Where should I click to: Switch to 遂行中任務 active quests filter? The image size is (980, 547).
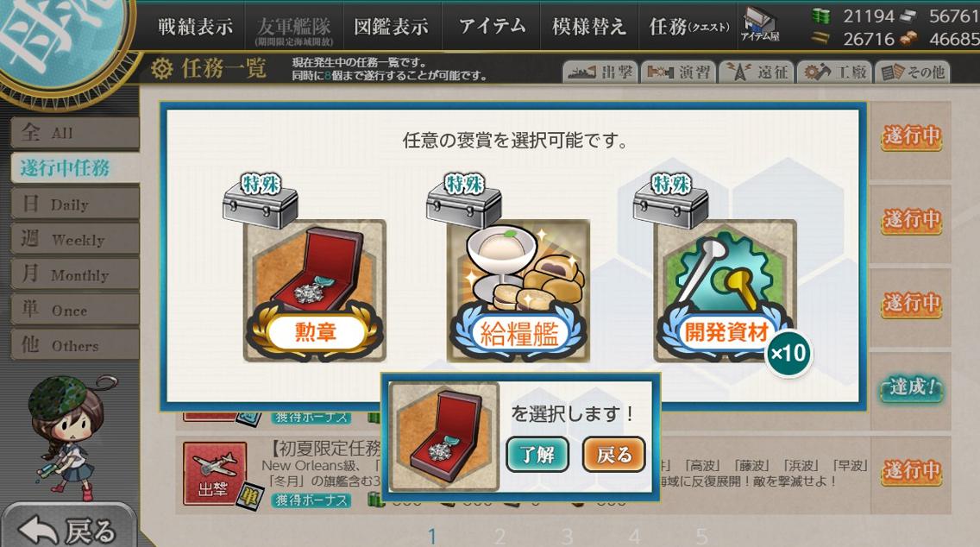pyautogui.click(x=75, y=167)
